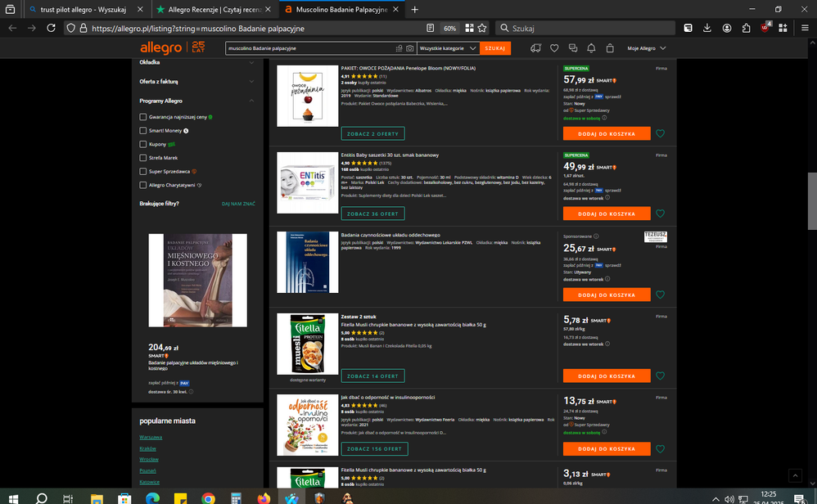817x504 pixels.
Task: Open Microsoft Edge from taskbar
Action: (x=152, y=499)
